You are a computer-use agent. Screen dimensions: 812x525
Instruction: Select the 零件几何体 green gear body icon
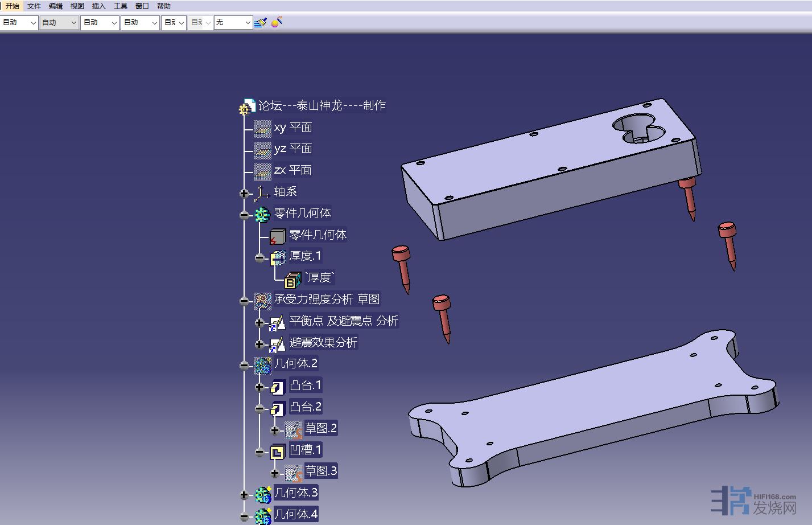click(x=262, y=214)
